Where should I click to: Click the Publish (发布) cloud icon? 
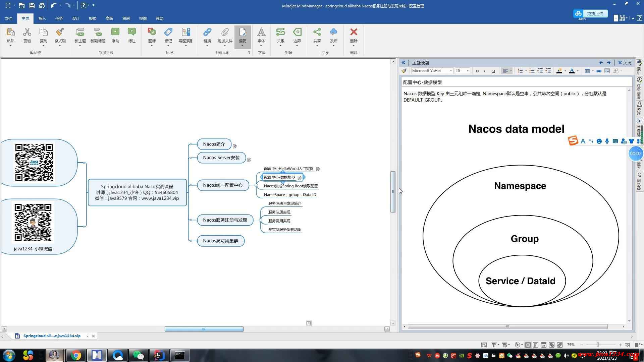[333, 32]
